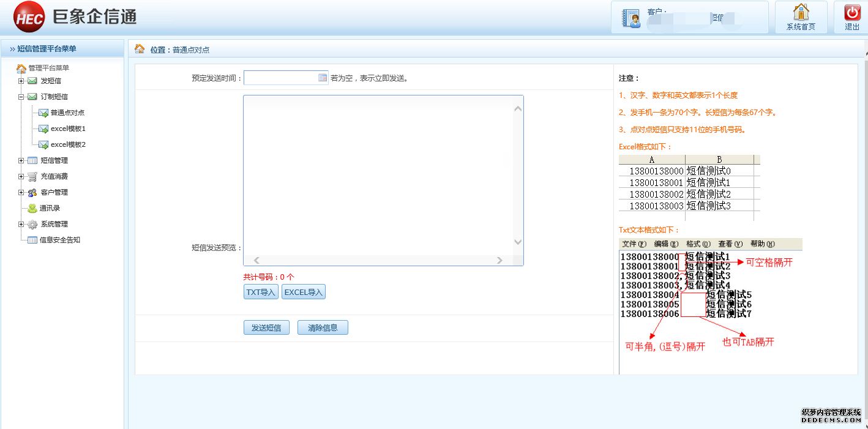Open 信息安全告知 menu item
The height and width of the screenshot is (429, 868).
pyautogui.click(x=59, y=240)
